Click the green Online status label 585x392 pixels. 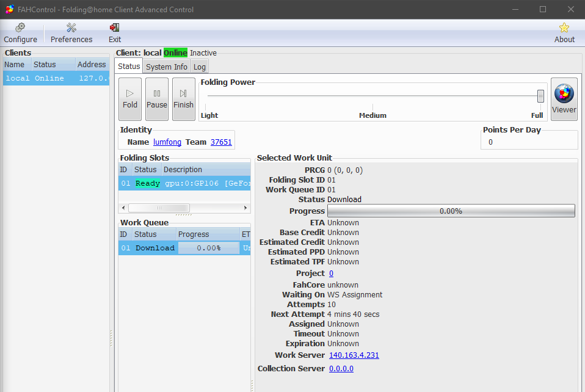point(175,53)
